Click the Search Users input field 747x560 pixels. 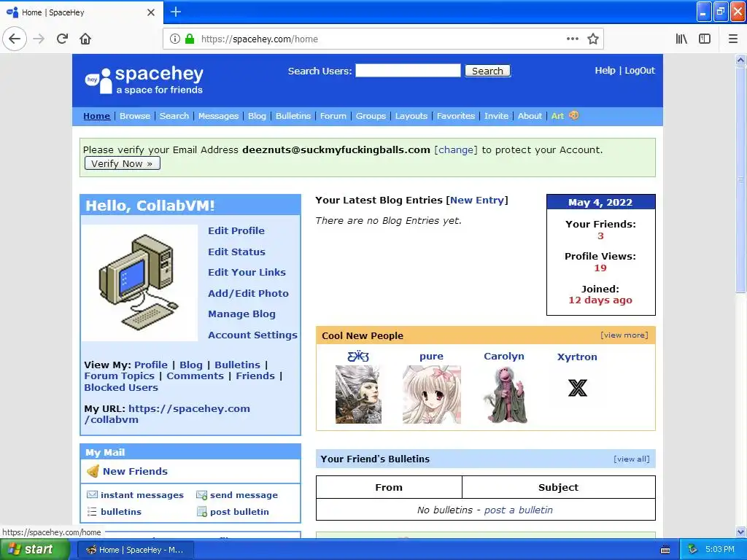(408, 71)
